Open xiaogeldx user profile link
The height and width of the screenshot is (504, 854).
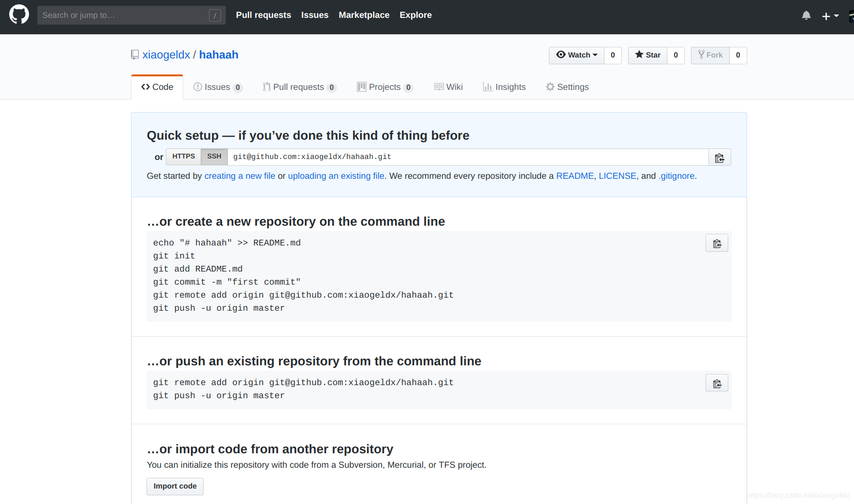(166, 55)
